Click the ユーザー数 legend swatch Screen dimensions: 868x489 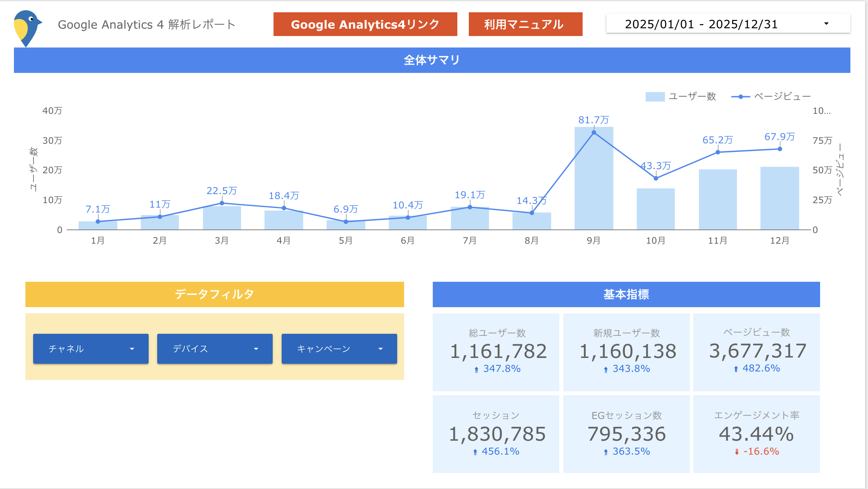coord(655,97)
